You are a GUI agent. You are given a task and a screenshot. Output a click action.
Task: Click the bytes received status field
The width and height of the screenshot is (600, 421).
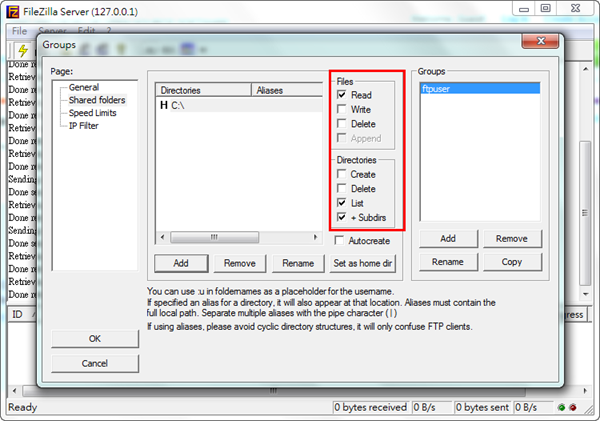click(x=371, y=407)
